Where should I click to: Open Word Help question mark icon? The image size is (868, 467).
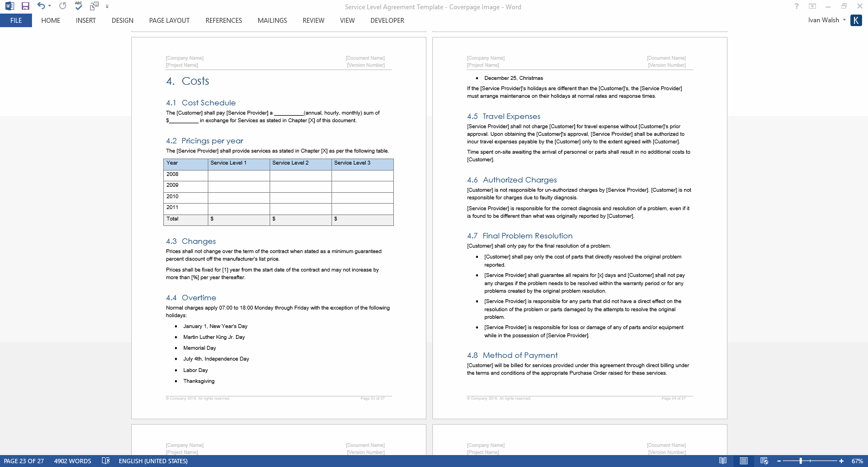click(x=796, y=7)
